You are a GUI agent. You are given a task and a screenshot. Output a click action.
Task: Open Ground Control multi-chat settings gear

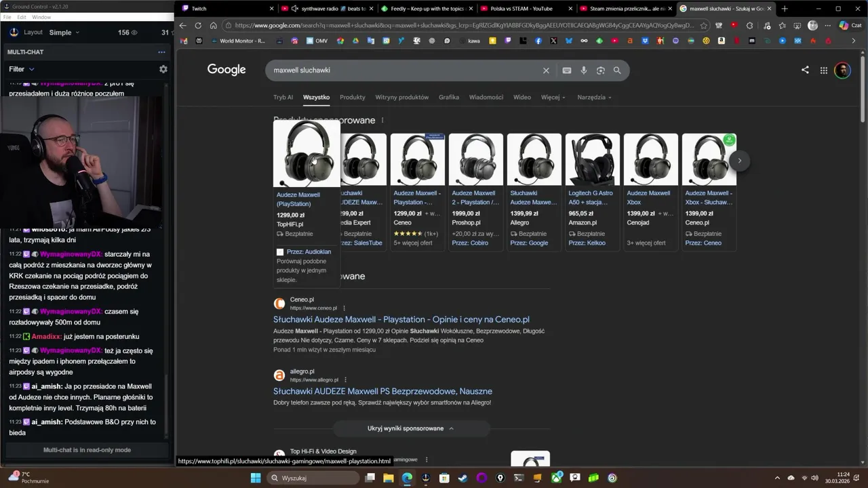[163, 69]
